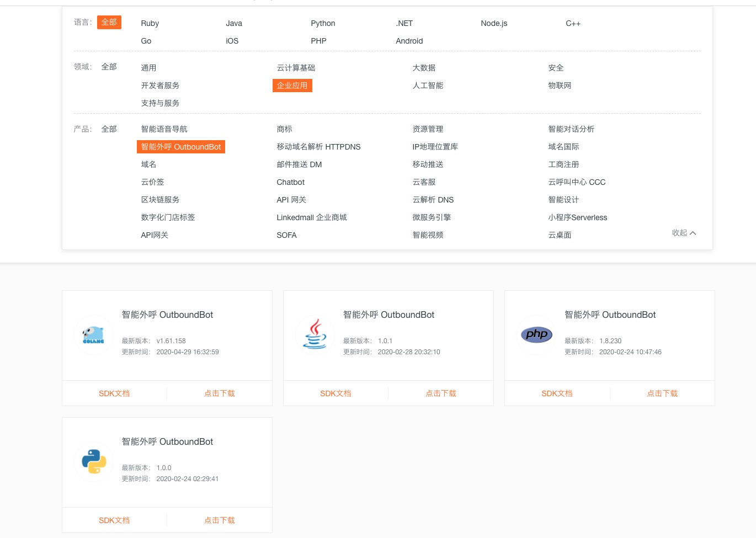
Task: Select the 物联网 domain
Action: (x=560, y=86)
